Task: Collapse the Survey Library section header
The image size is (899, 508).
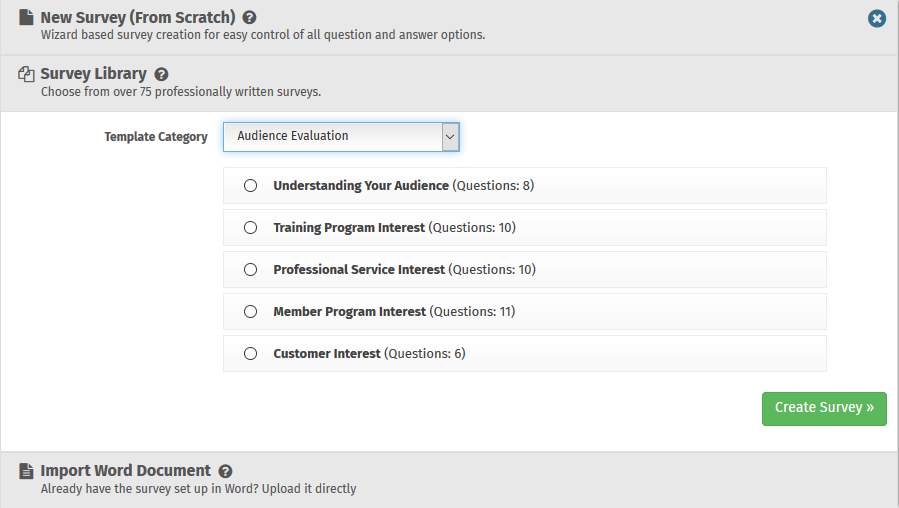Action: (93, 74)
